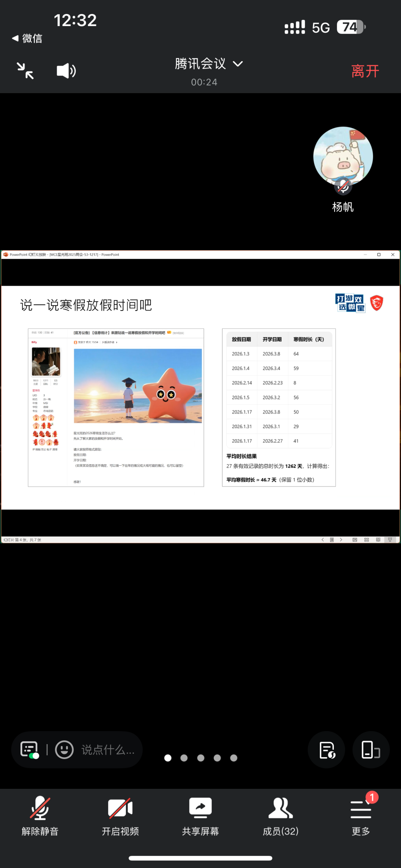Viewport: 401px width, 868px height.
Task: Leave the meeting with 离开
Action: 365,71
